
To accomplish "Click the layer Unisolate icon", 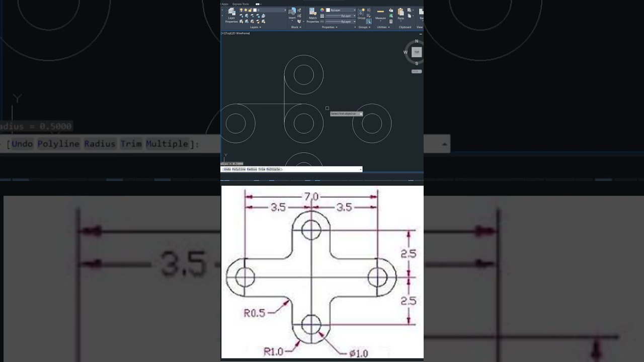I will 247,22.
